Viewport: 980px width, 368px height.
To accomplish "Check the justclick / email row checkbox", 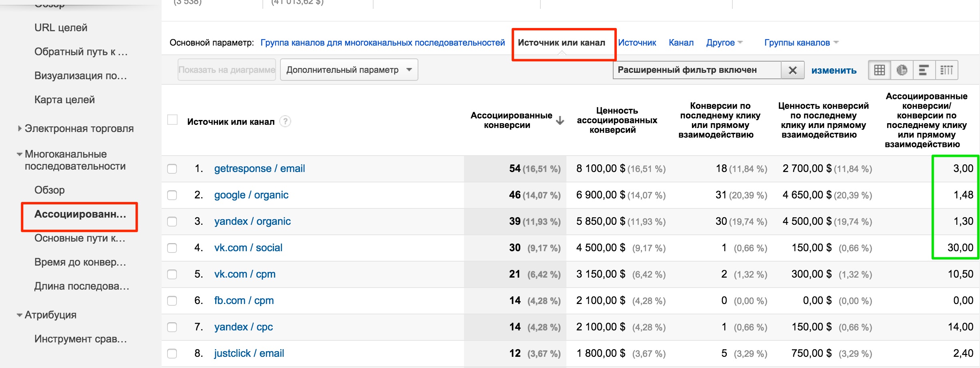I will point(172,354).
